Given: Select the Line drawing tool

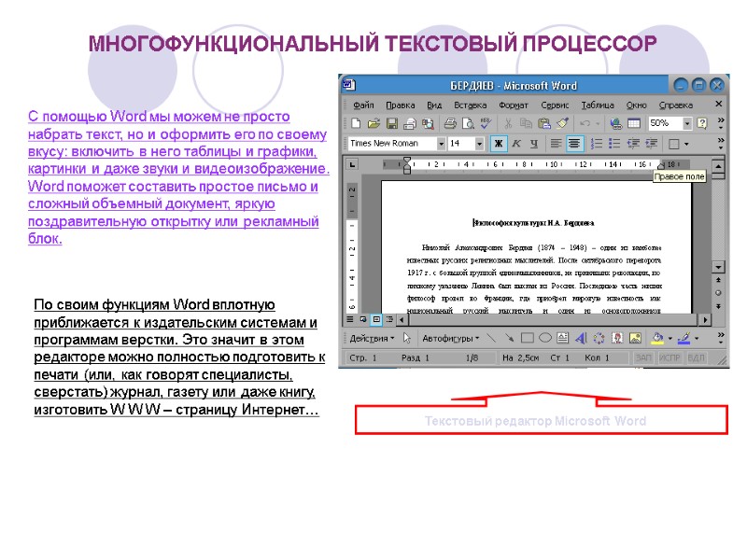Looking at the screenshot, I should point(491,338).
